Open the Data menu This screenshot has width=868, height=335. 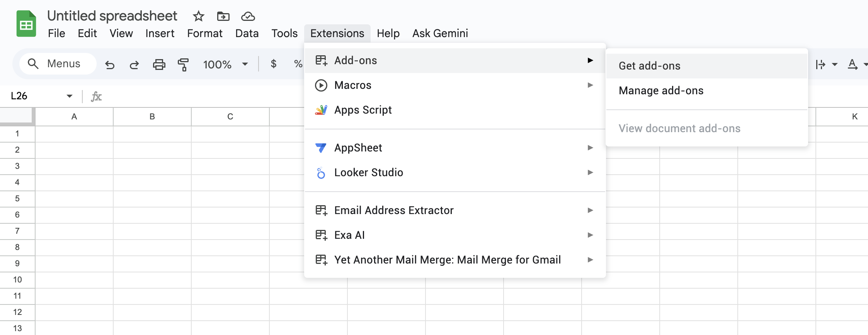pyautogui.click(x=247, y=33)
